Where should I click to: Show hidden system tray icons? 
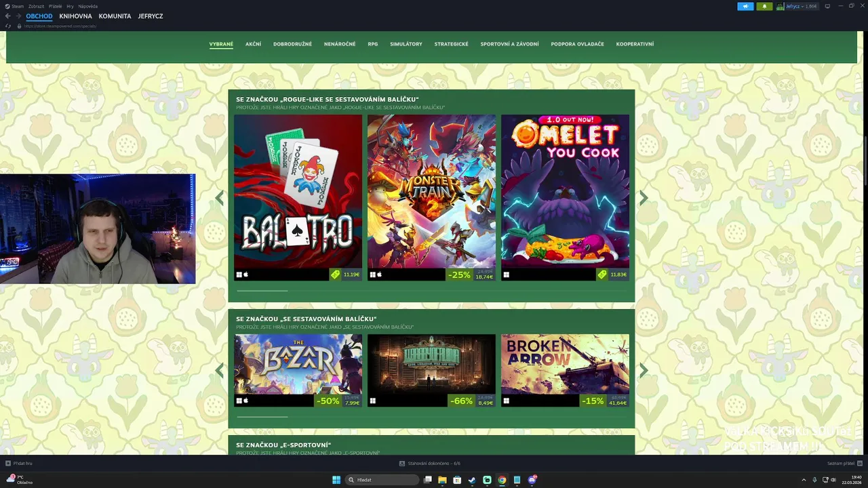804,480
